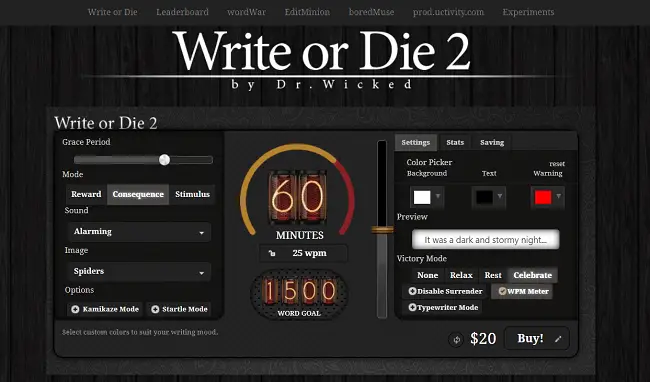The width and height of the screenshot is (650, 382).
Task: Open Write or Die nav link
Action: coord(113,12)
